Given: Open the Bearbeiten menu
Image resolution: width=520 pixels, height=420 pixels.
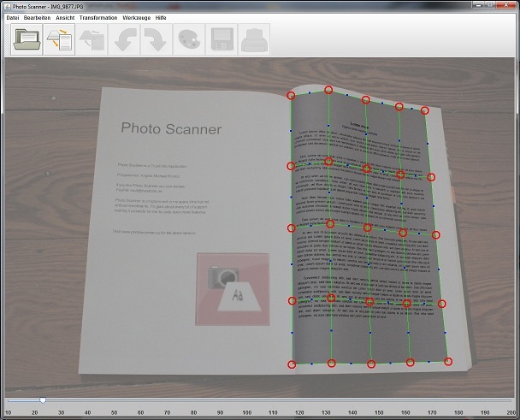Looking at the screenshot, I should pos(37,18).
